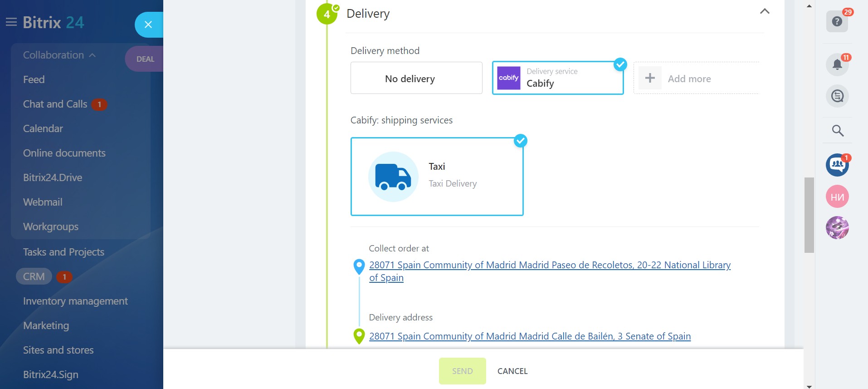Select the Cabify delivery service option
This screenshot has width=868, height=389.
pyautogui.click(x=558, y=78)
